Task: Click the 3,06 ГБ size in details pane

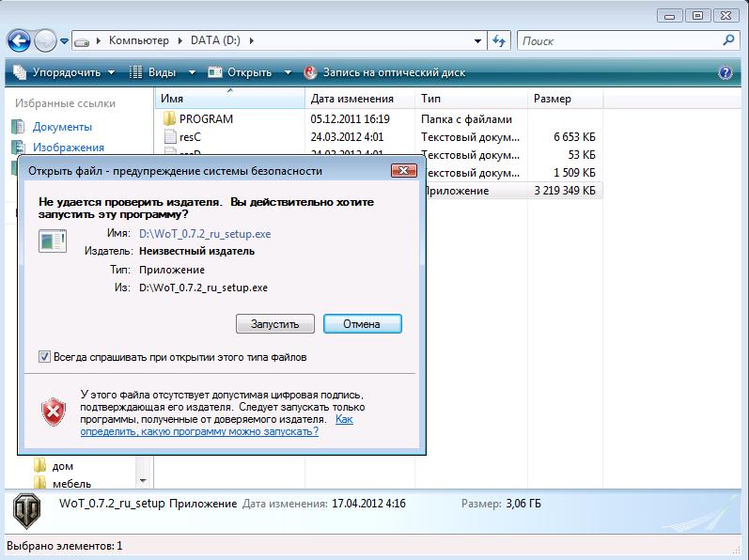Action: (523, 504)
